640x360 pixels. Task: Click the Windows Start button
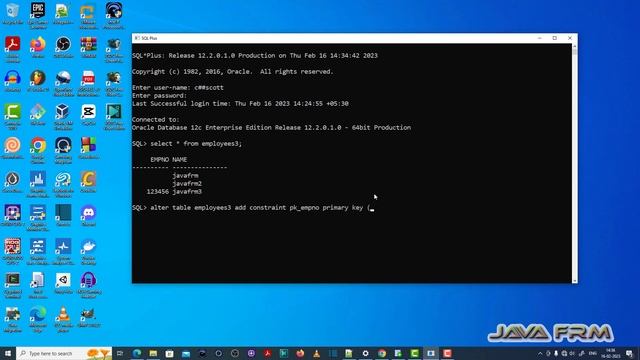[8, 353]
